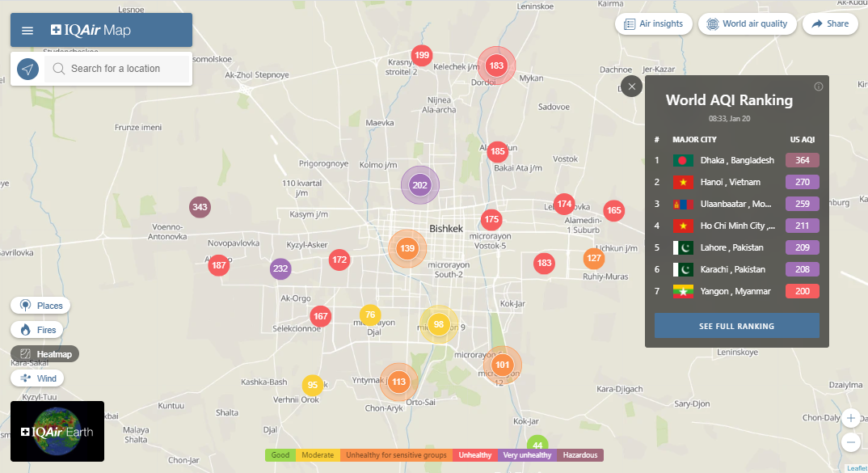This screenshot has width=868, height=473.
Task: Select the green 44 AQI marker
Action: coord(537,446)
